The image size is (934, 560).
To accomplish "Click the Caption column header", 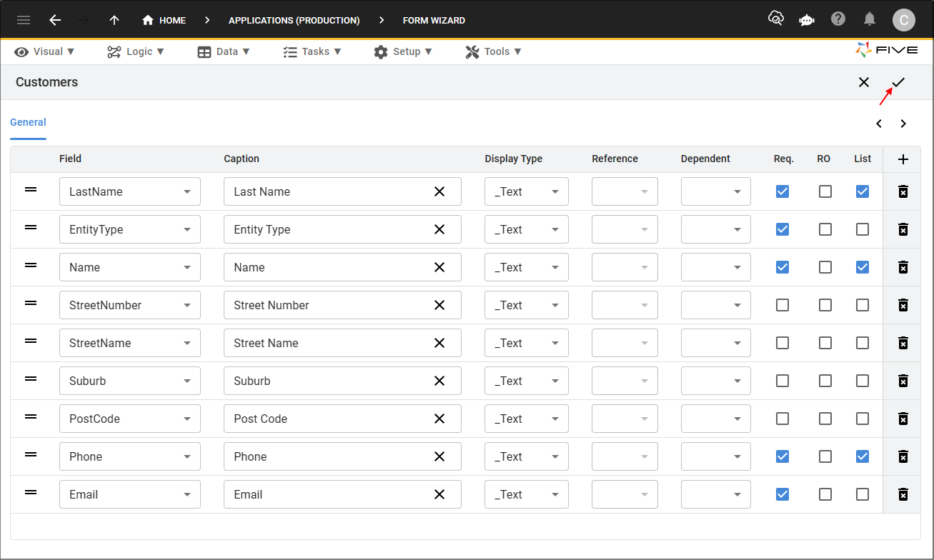I will 242,159.
